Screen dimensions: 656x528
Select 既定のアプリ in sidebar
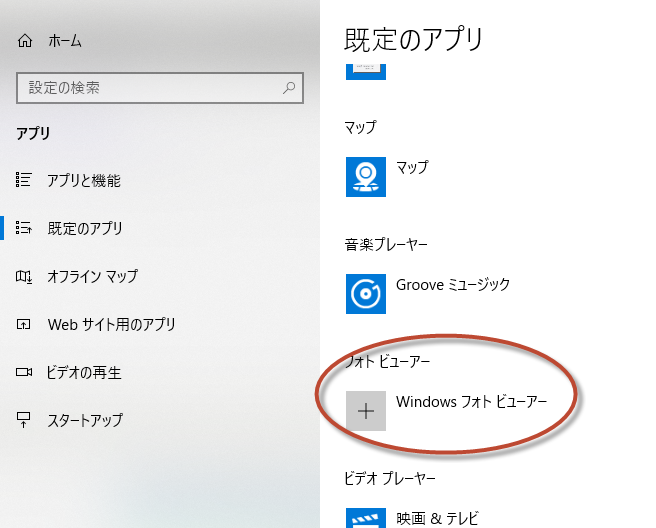[85, 228]
